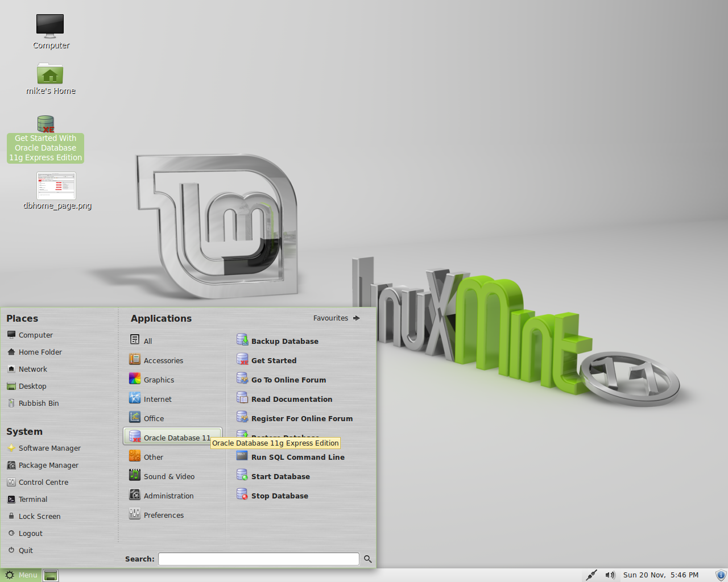Click Quit in the System list
This screenshot has width=728, height=582.
(20, 551)
